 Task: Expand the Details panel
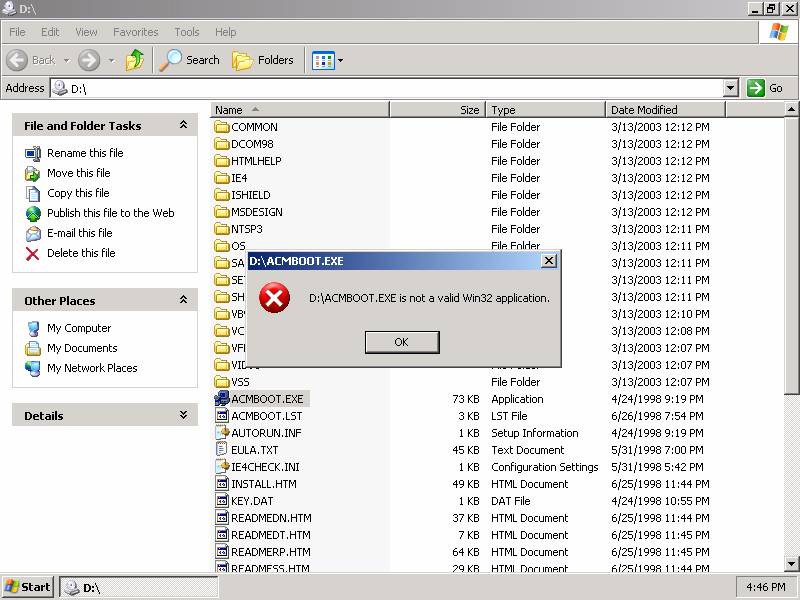coord(184,415)
